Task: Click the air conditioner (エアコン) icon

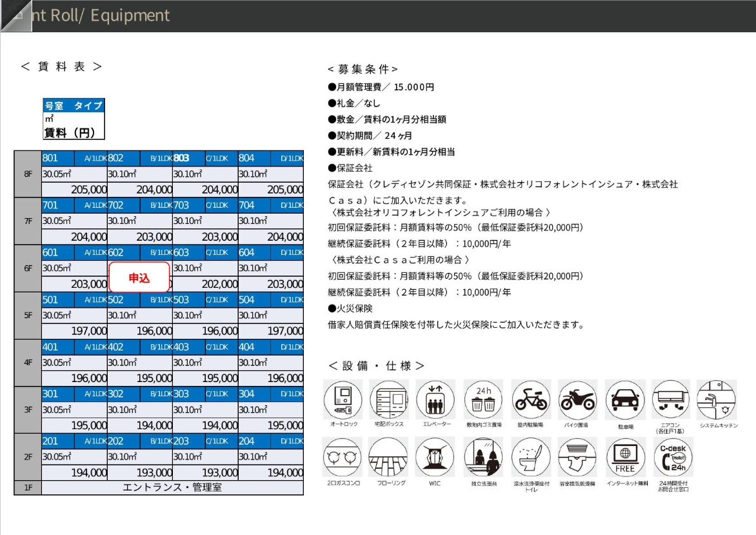Action: tap(671, 399)
